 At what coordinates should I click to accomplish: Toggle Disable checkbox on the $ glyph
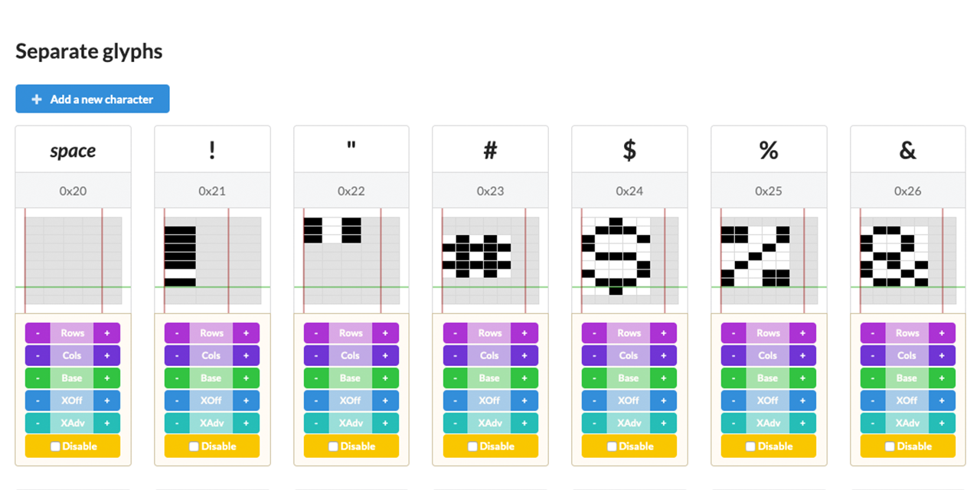[x=612, y=446]
